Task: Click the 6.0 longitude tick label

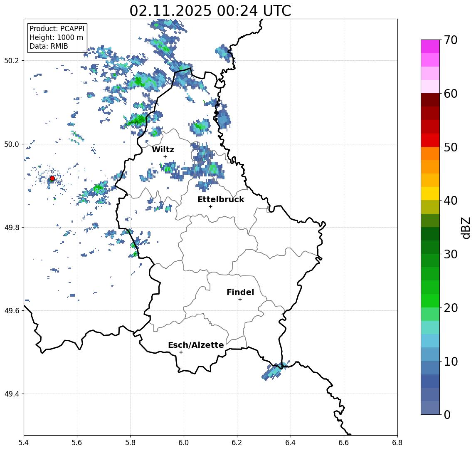Action: pyautogui.click(x=184, y=443)
